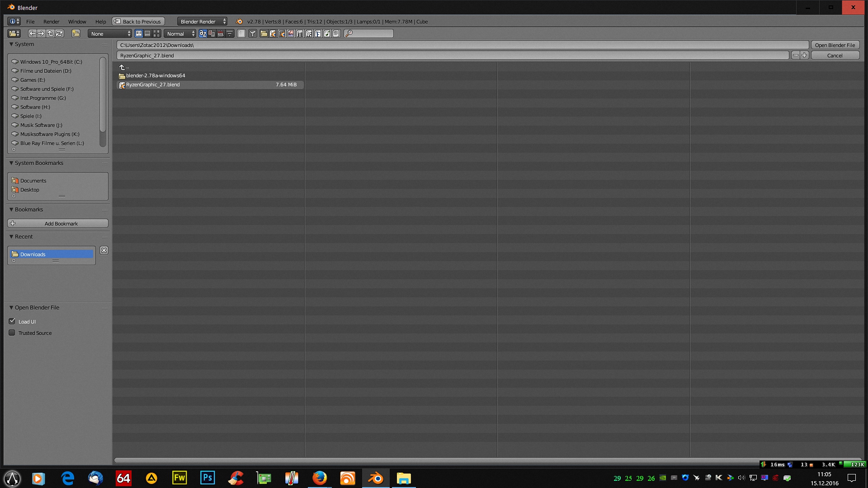868x488 pixels.
Task: Switch to thumbnail display mode icon
Action: click(156, 33)
